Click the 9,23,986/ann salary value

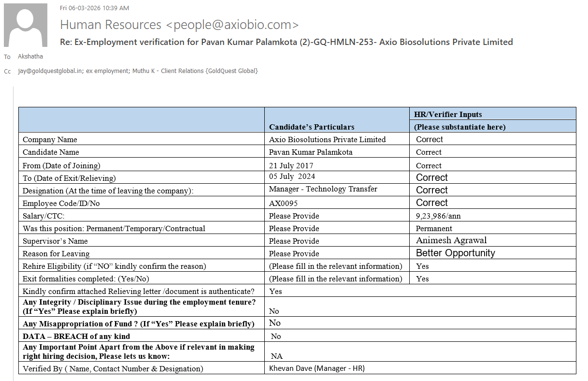coord(438,216)
